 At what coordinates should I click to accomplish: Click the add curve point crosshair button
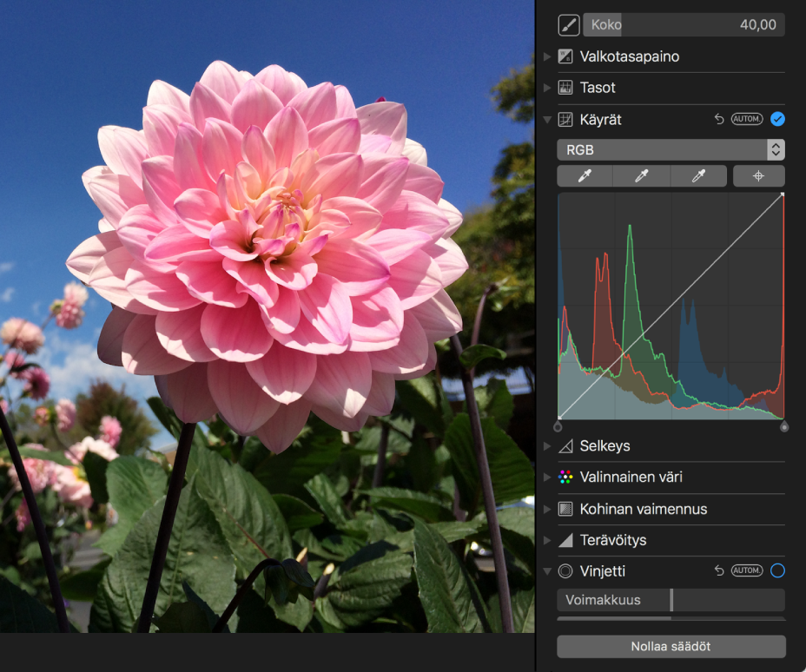(758, 176)
